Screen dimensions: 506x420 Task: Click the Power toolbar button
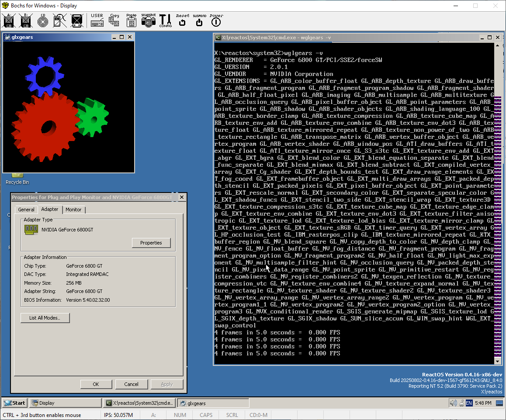click(x=216, y=21)
